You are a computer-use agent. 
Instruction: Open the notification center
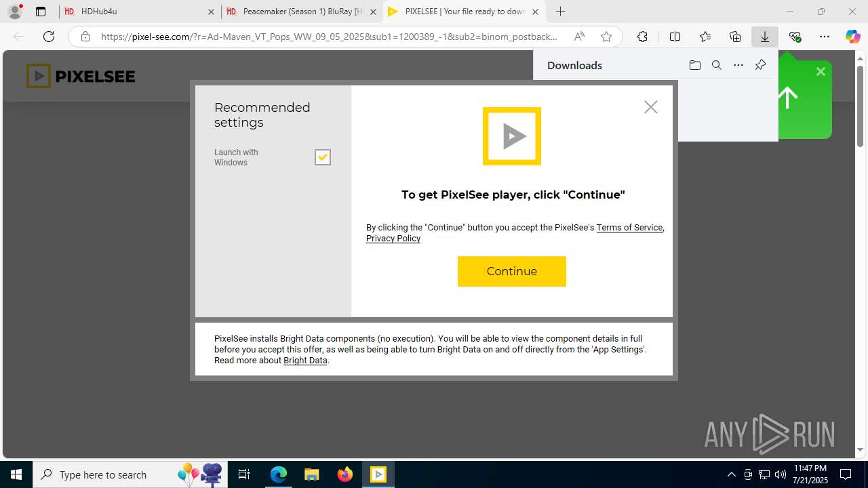point(846,474)
